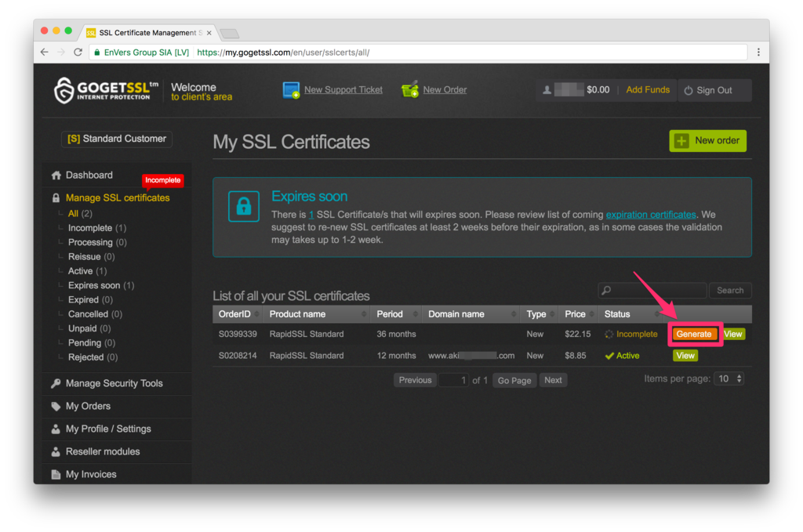
Task: Close the SSL Certificate Management tab
Action: (209, 33)
